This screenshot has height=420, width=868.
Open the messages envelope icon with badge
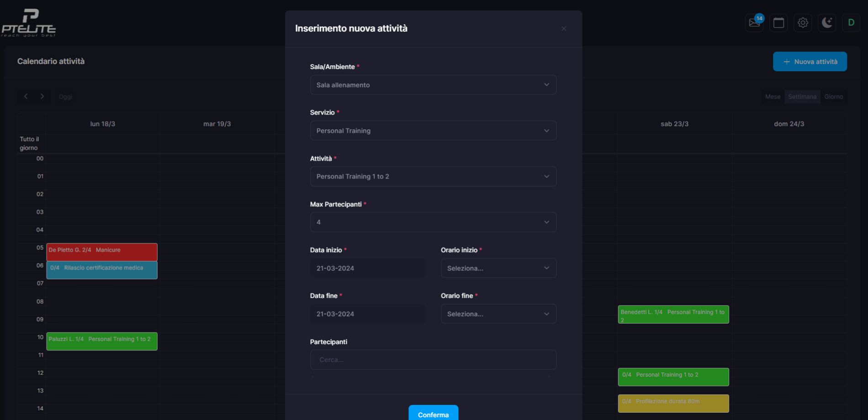coord(754,23)
